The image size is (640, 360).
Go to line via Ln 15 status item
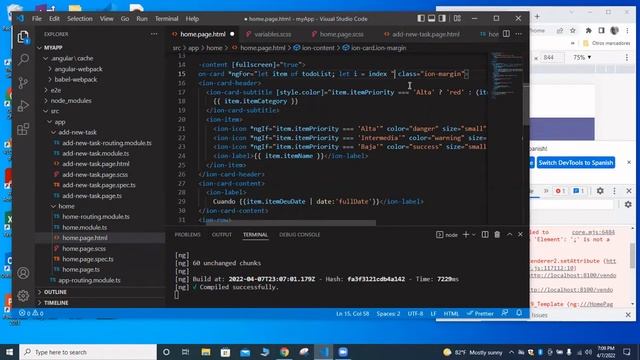tap(352, 313)
